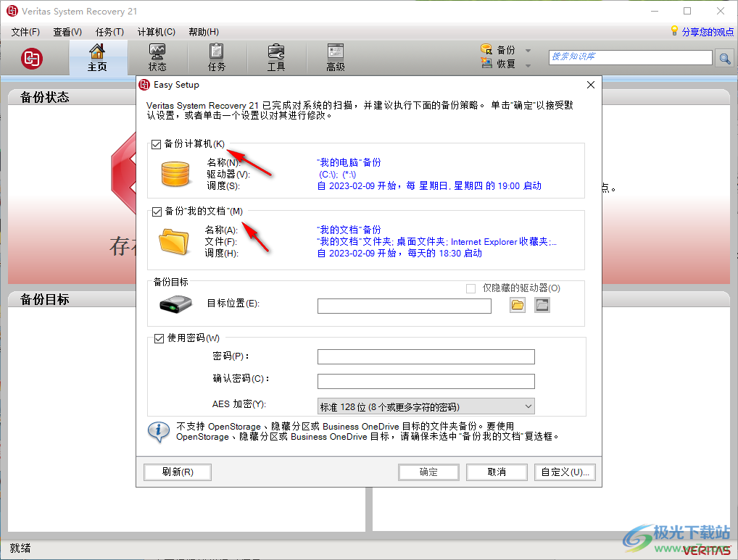Uncheck the 备份"我的文档"(M) checkbox

156,211
